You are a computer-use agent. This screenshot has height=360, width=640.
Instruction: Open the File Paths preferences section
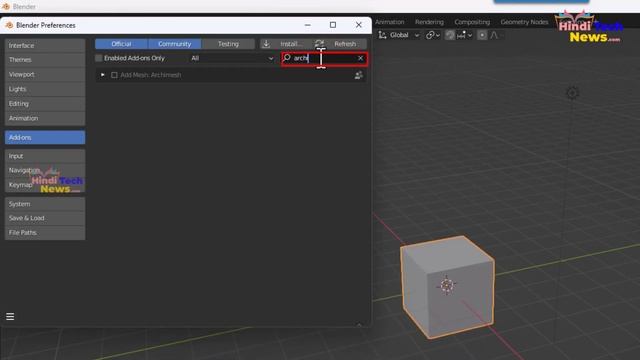(x=45, y=233)
